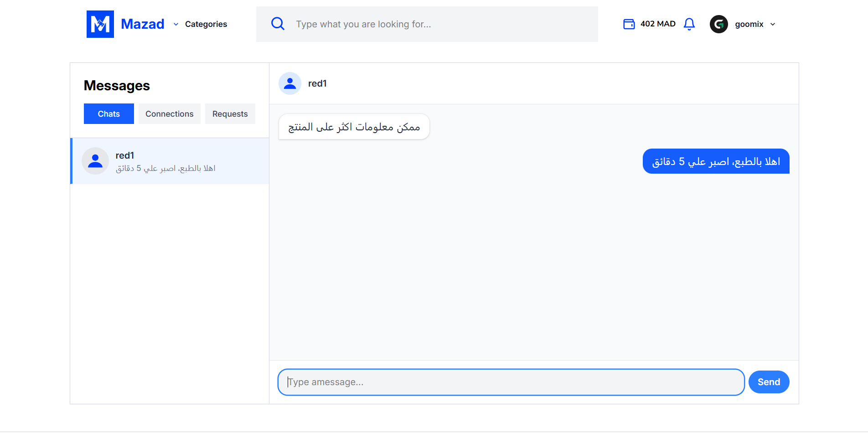Expand the goomix account dropdown arrow
The image size is (868, 433).
coord(773,25)
